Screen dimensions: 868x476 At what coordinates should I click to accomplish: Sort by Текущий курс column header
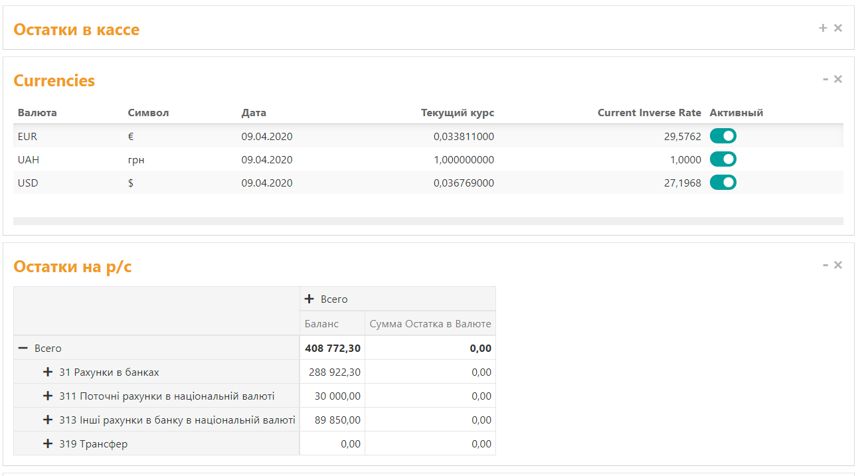coord(457,113)
